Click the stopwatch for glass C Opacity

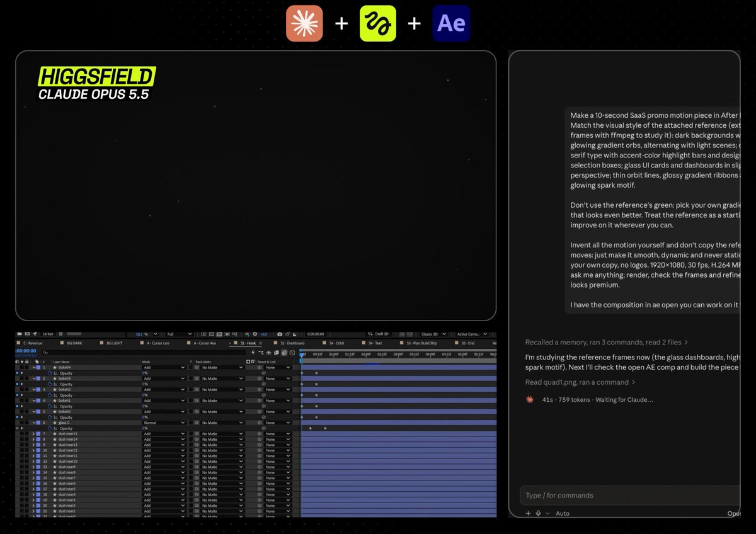tap(50, 428)
